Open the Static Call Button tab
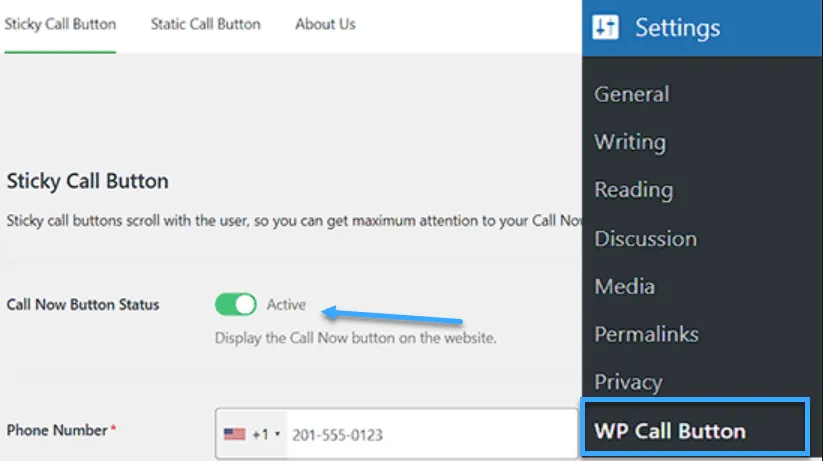This screenshot has width=823, height=461. [205, 24]
